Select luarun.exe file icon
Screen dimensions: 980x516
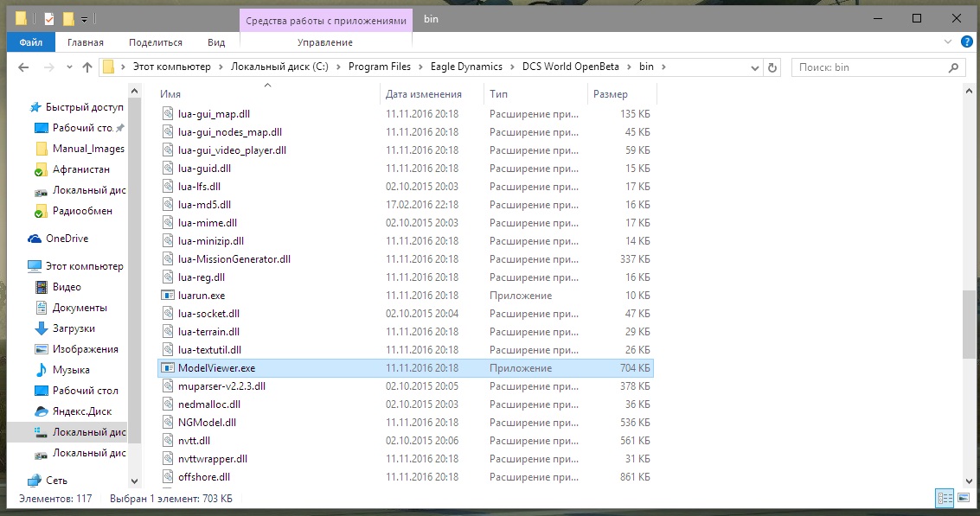tap(168, 296)
